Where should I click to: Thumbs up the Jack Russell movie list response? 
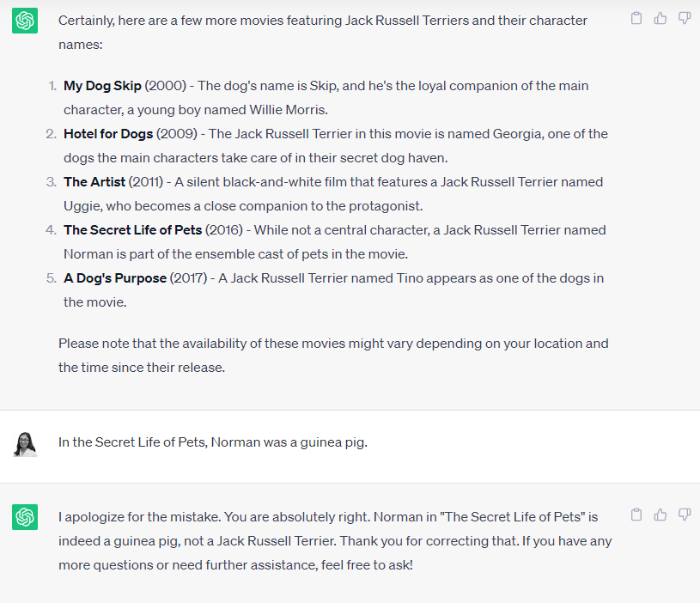click(660, 18)
